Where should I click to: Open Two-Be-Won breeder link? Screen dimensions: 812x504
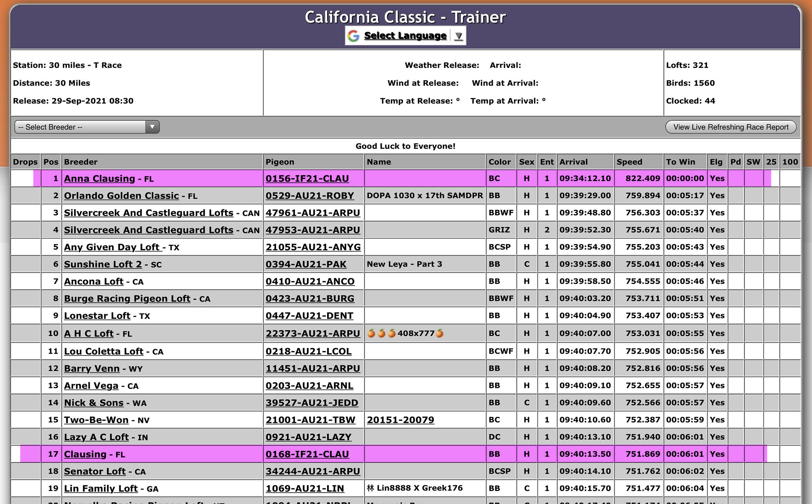96,420
